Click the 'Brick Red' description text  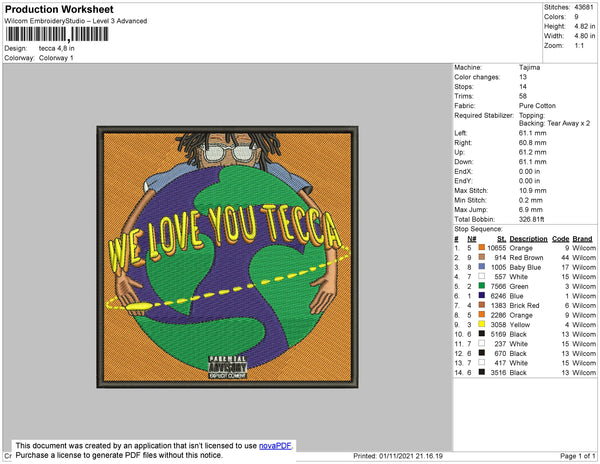[524, 305]
